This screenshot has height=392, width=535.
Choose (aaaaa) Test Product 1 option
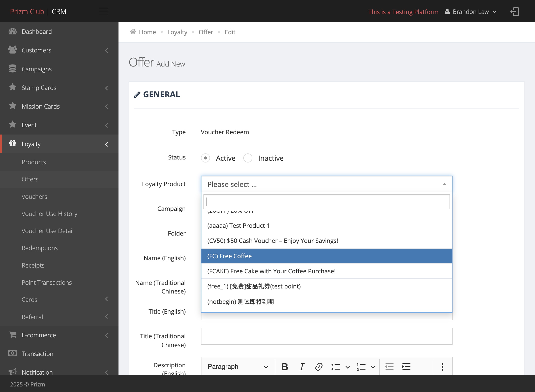326,225
